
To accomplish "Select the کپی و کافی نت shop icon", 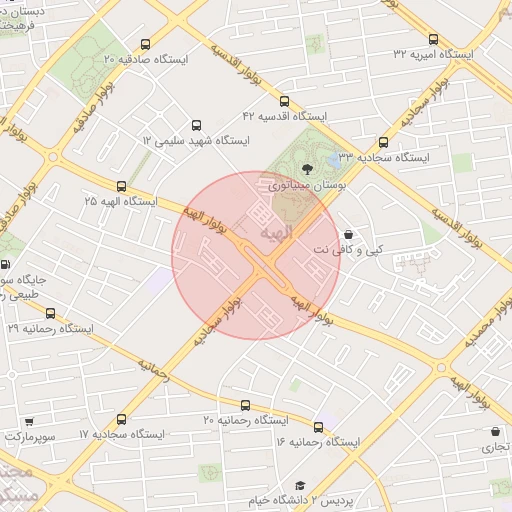I will coord(349,235).
